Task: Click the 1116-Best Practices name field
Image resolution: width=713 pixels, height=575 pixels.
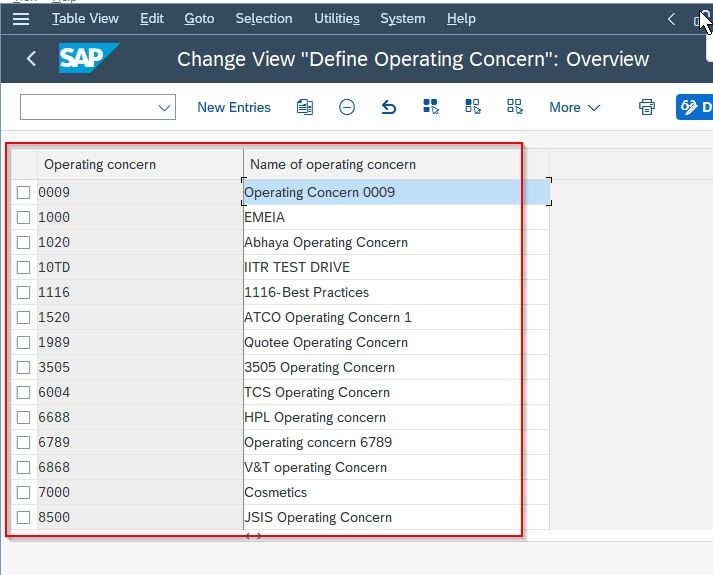Action: click(396, 292)
